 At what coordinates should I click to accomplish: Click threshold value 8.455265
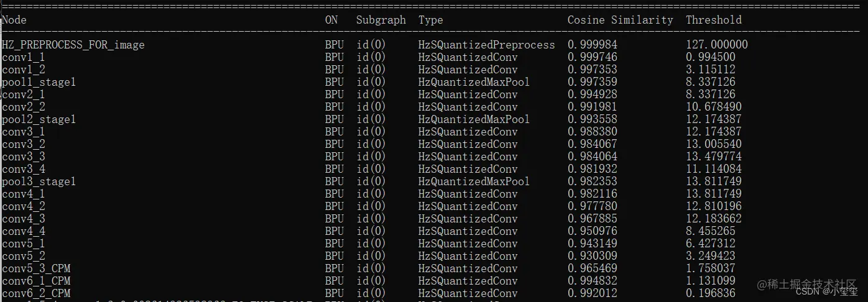click(711, 231)
